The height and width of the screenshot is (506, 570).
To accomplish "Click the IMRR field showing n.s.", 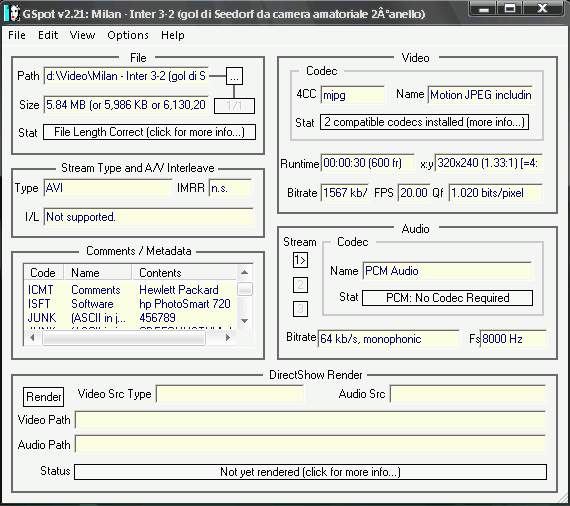I will click(230, 188).
